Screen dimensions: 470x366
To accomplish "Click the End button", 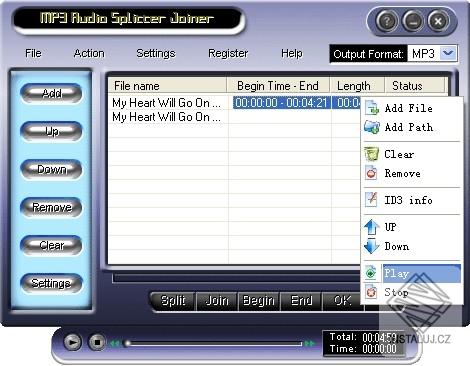I will click(x=301, y=301).
